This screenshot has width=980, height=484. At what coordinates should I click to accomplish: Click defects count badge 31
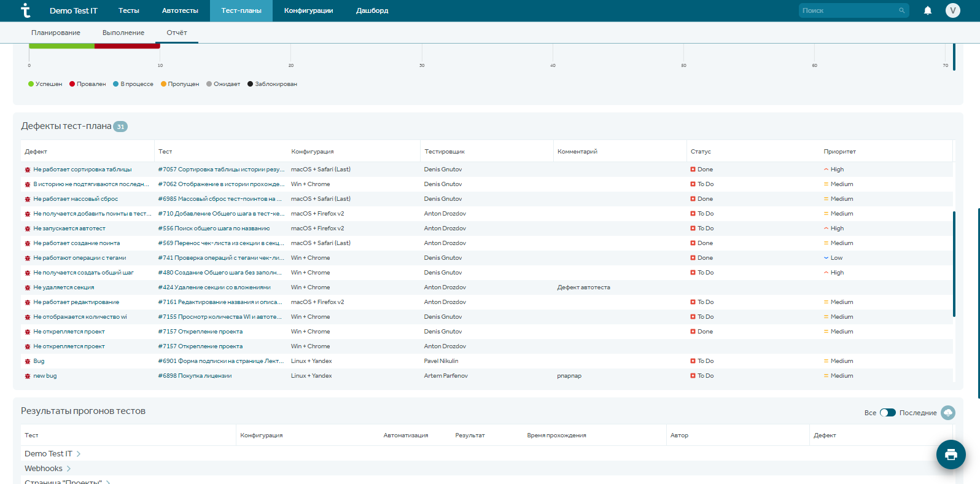tap(120, 127)
